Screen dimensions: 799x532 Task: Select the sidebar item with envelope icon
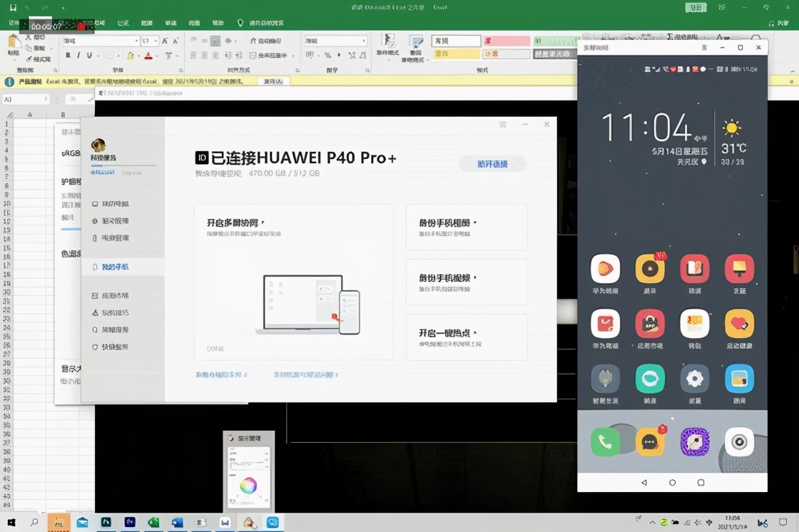123,295
